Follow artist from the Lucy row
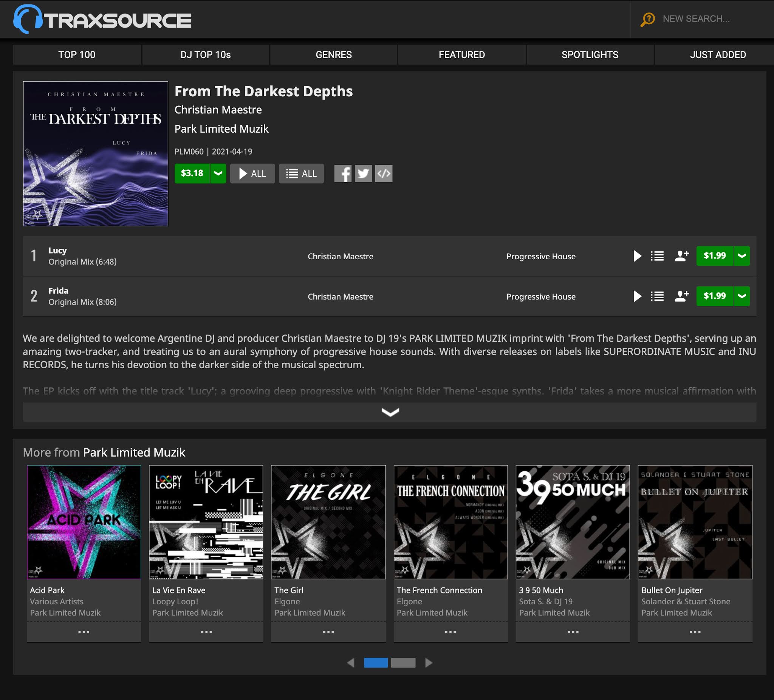This screenshot has height=700, width=774. 681,256
